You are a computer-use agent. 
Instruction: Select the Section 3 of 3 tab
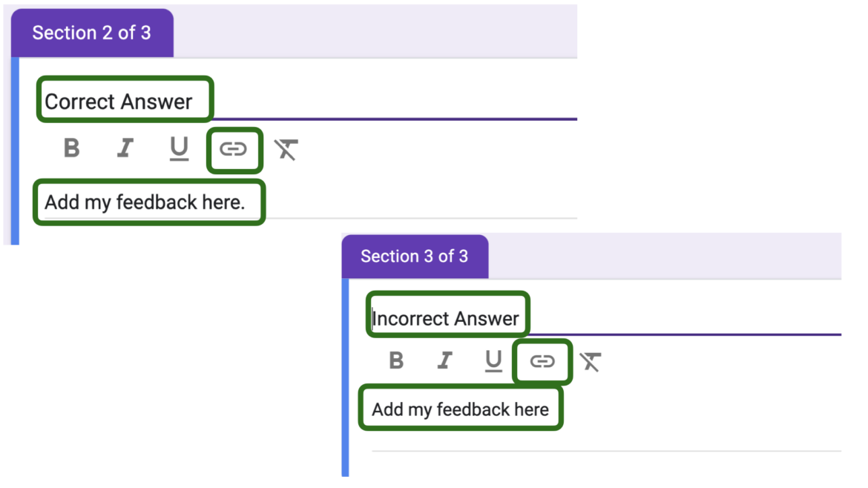click(414, 257)
